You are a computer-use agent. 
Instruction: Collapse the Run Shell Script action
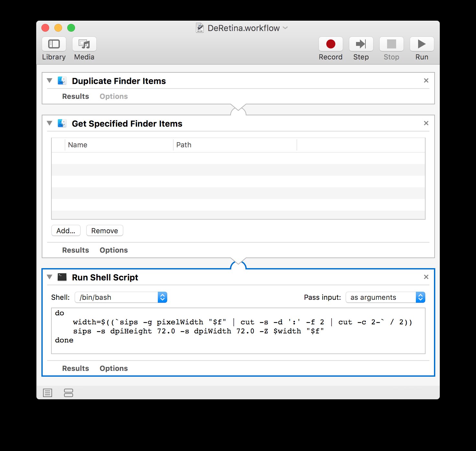[x=49, y=277]
